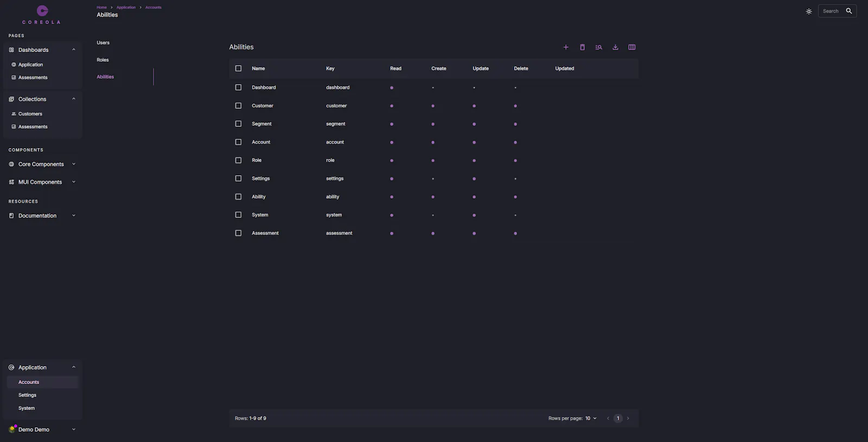The height and width of the screenshot is (442, 868).
Task: Click the Read dot for Customer row
Action: [x=392, y=106]
